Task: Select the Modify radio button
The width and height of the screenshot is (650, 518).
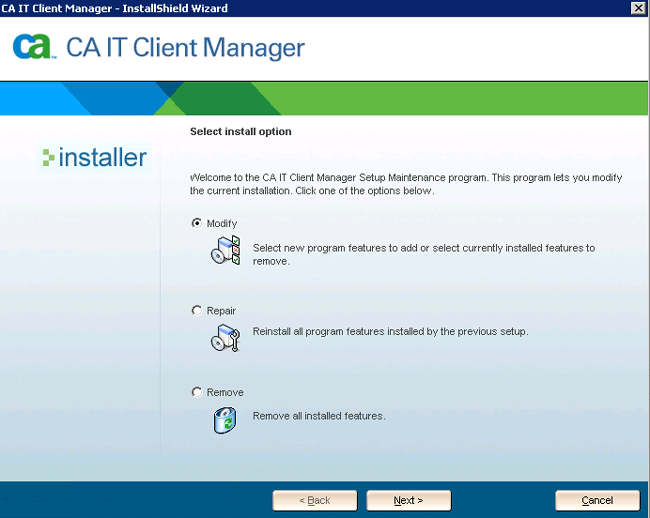Action: pyautogui.click(x=196, y=223)
